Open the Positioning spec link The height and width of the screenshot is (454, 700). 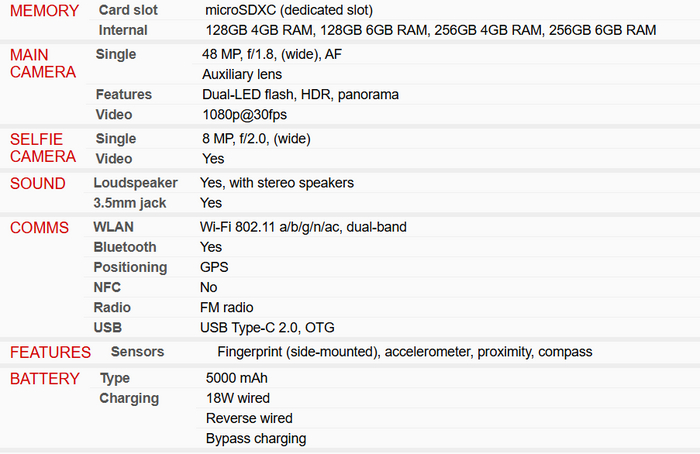click(130, 267)
